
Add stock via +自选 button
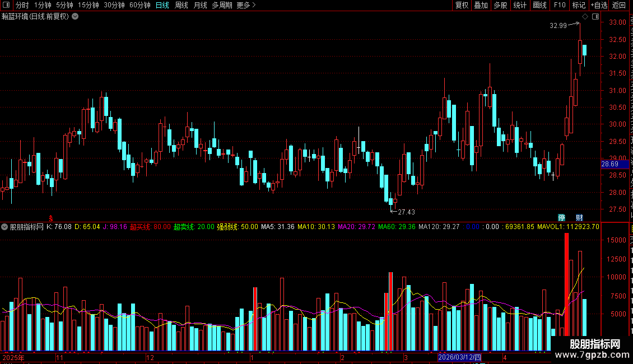point(599,5)
